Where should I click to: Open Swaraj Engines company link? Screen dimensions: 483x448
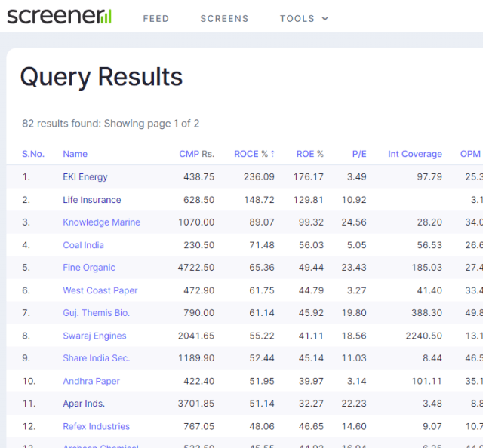point(94,336)
